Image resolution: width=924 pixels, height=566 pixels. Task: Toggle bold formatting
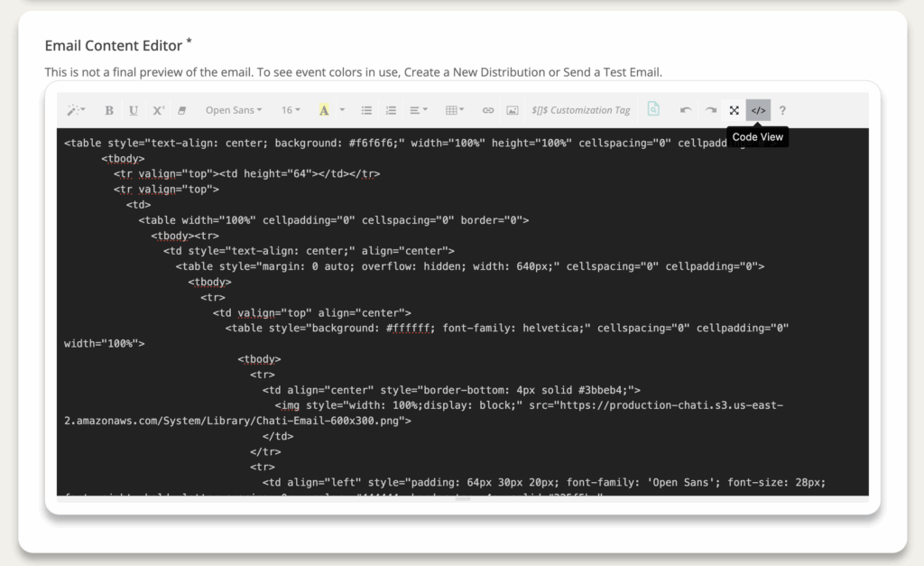point(109,110)
